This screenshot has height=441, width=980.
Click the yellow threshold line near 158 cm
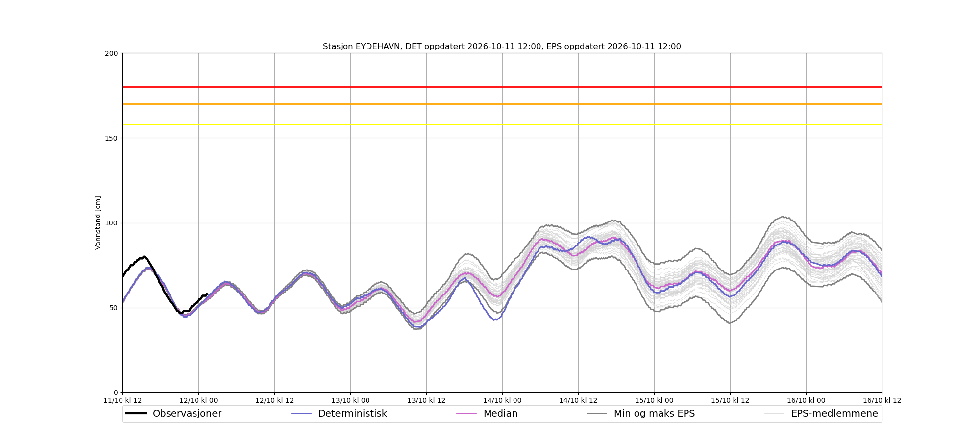502,124
